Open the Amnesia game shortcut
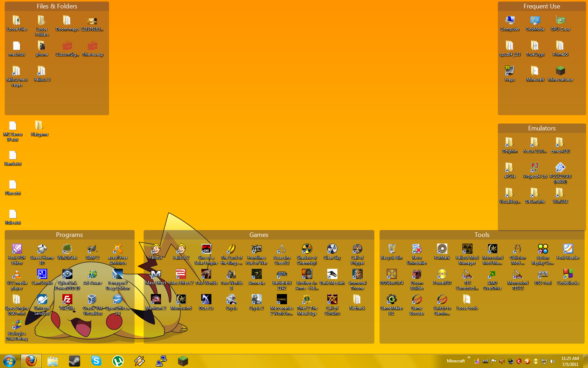Image resolution: width=588 pixels, height=368 pixels. [257, 275]
